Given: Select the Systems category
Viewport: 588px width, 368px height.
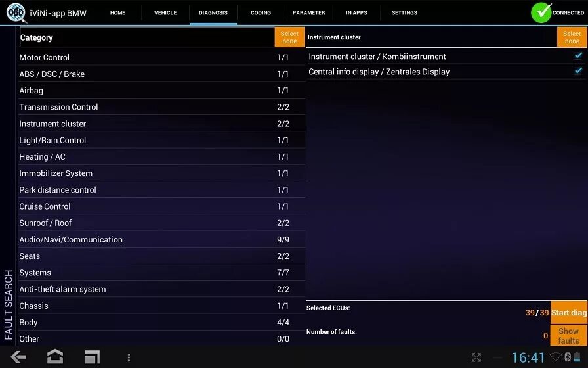Looking at the screenshot, I should point(161,273).
